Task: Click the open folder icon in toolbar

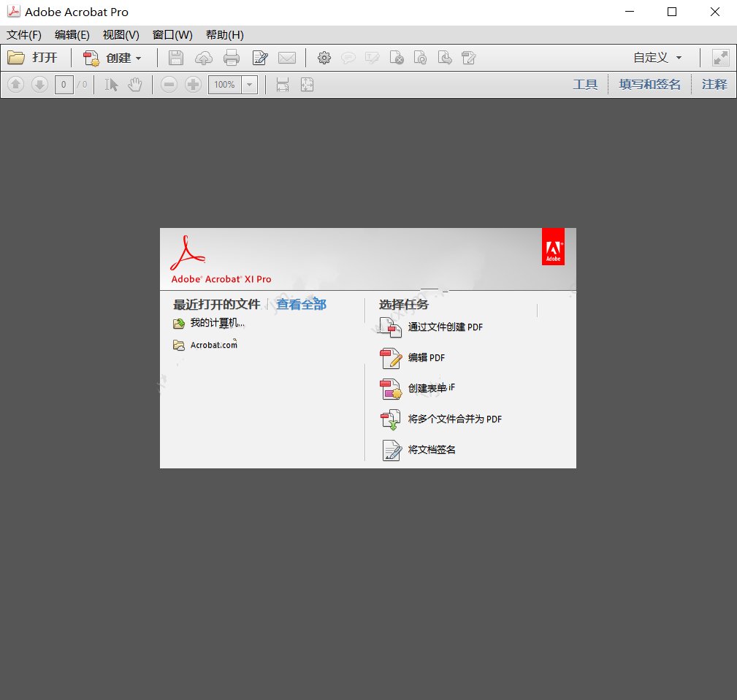Action: 16,58
